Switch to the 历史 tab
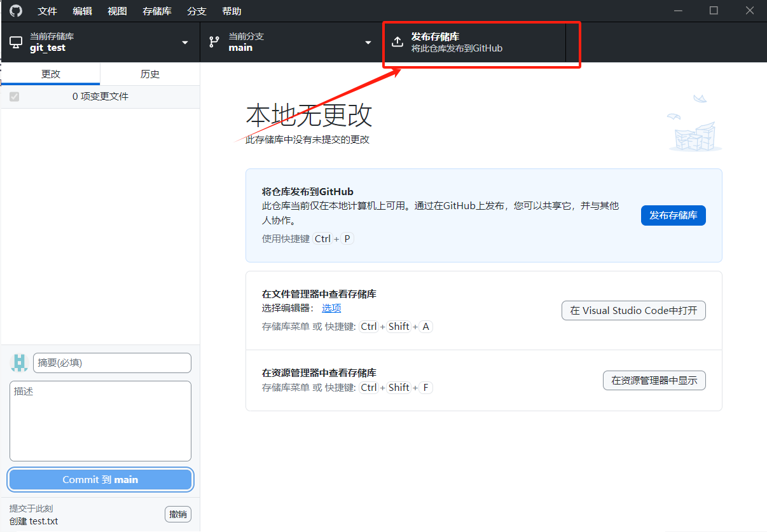Image resolution: width=767 pixels, height=532 pixels. [x=150, y=74]
